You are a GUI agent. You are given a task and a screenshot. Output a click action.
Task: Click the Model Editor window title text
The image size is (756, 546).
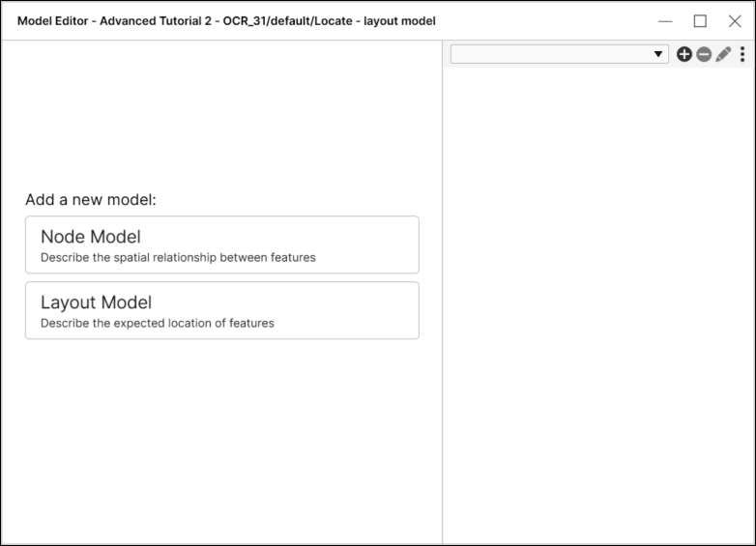pyautogui.click(x=226, y=20)
